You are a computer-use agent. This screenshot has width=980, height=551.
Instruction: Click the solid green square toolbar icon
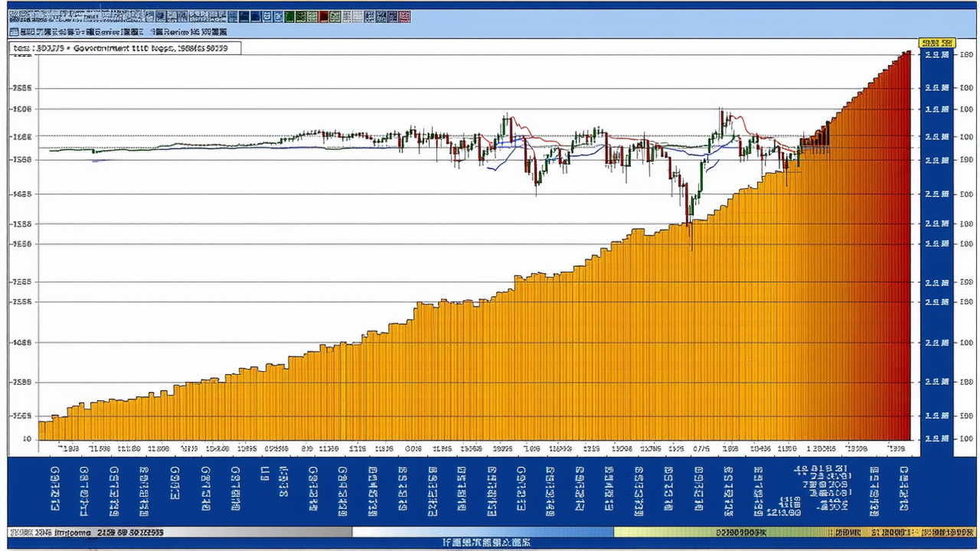289,16
